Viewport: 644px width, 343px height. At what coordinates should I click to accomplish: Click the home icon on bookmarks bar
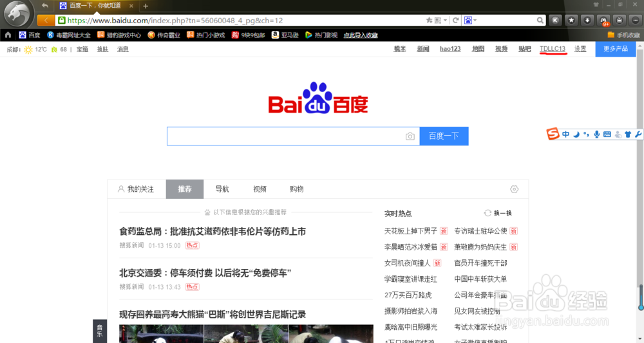pyautogui.click(x=8, y=35)
